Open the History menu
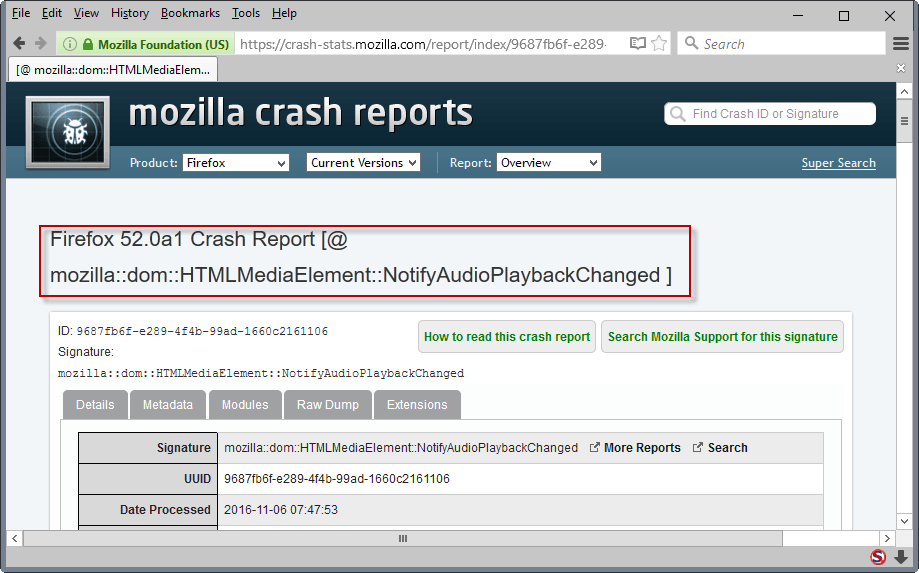The width and height of the screenshot is (919, 573). [130, 13]
